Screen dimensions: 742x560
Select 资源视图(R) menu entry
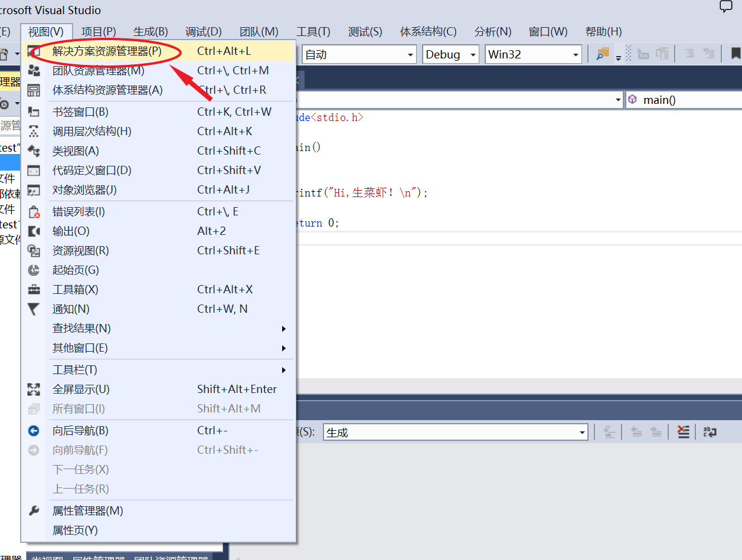pyautogui.click(x=158, y=250)
